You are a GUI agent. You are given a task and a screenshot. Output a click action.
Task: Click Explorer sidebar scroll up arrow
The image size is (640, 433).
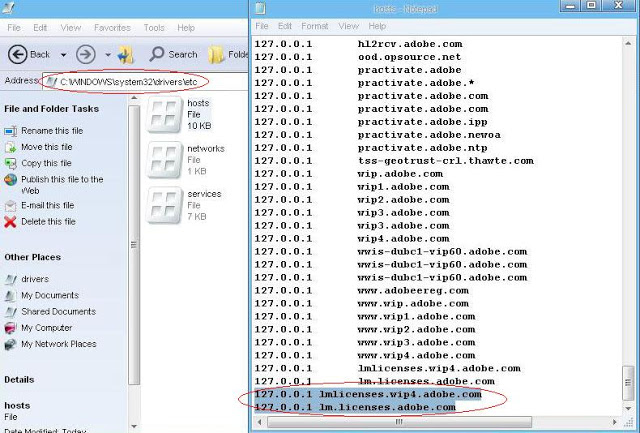[134, 99]
